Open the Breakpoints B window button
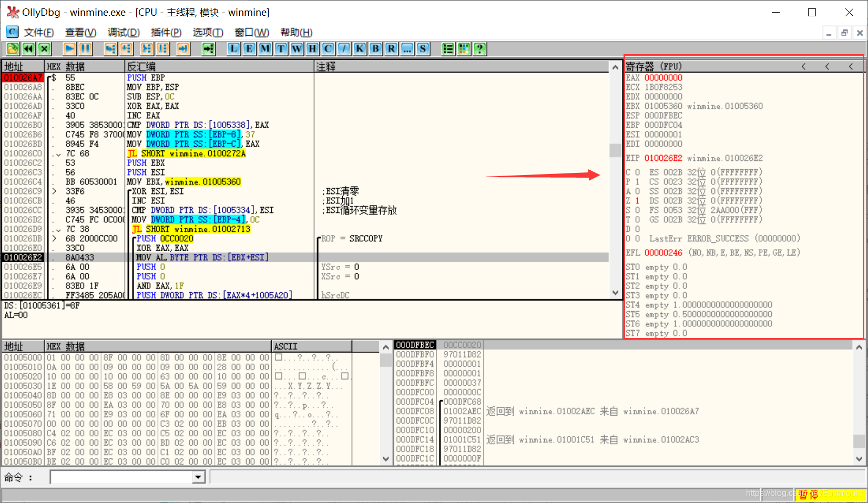This screenshot has height=503, width=868. point(375,49)
